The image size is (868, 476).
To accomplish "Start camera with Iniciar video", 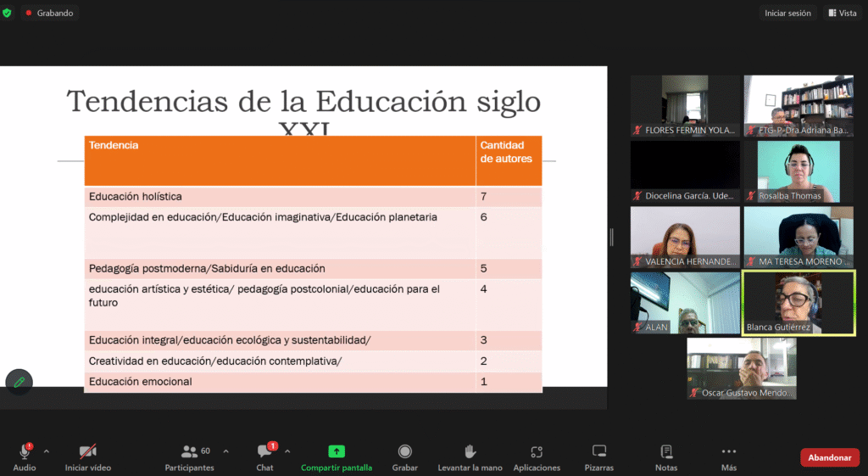I will click(x=87, y=452).
